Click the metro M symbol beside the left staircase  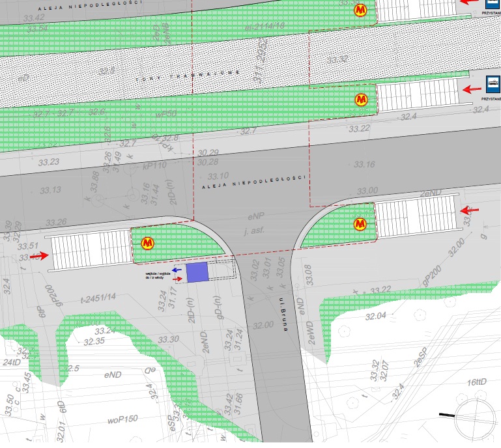[x=147, y=244]
